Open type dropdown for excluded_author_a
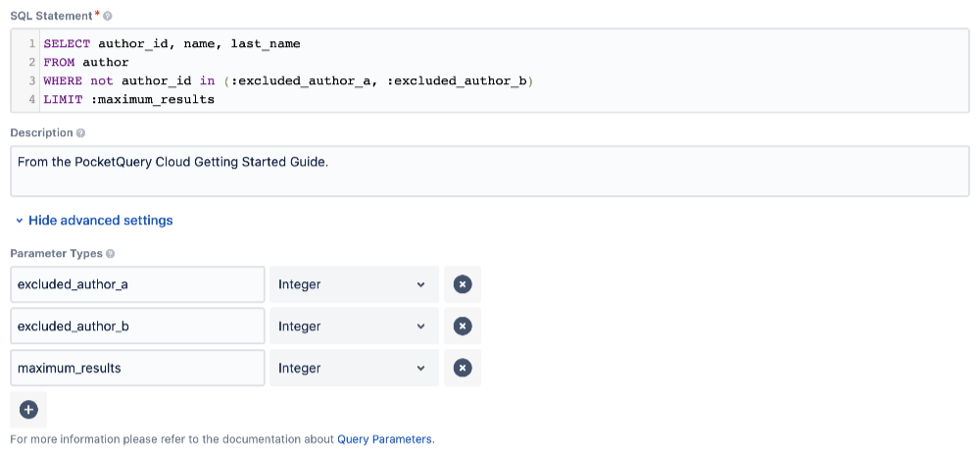This screenshot has width=980, height=453. tap(354, 284)
